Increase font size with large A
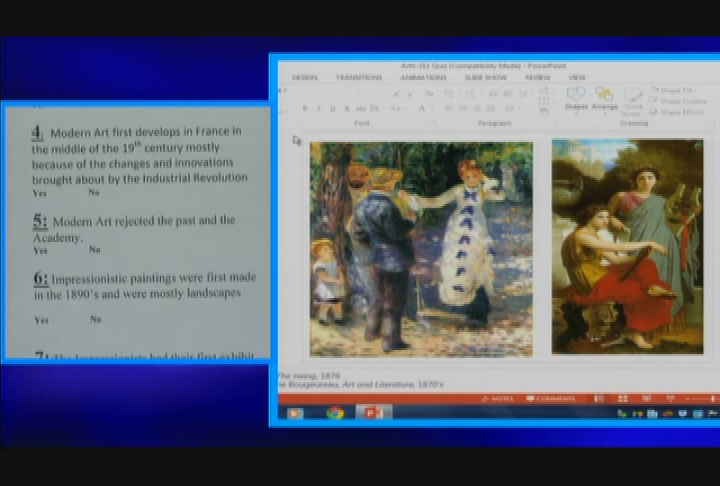Screen dimensions: 720x486 396,94
